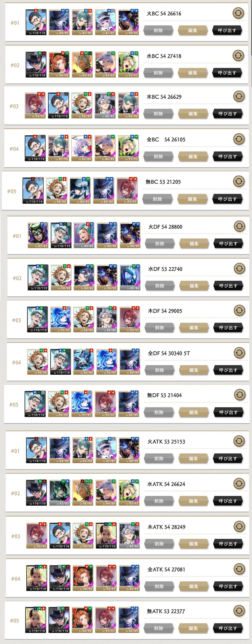Select the Lv 96/96 card in 水BC deck

(82, 65)
